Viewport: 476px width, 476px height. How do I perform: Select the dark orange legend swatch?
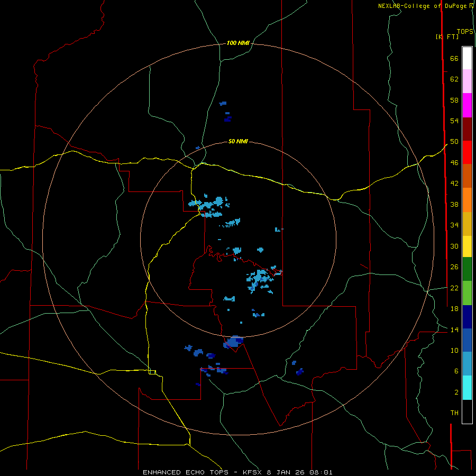click(467, 176)
